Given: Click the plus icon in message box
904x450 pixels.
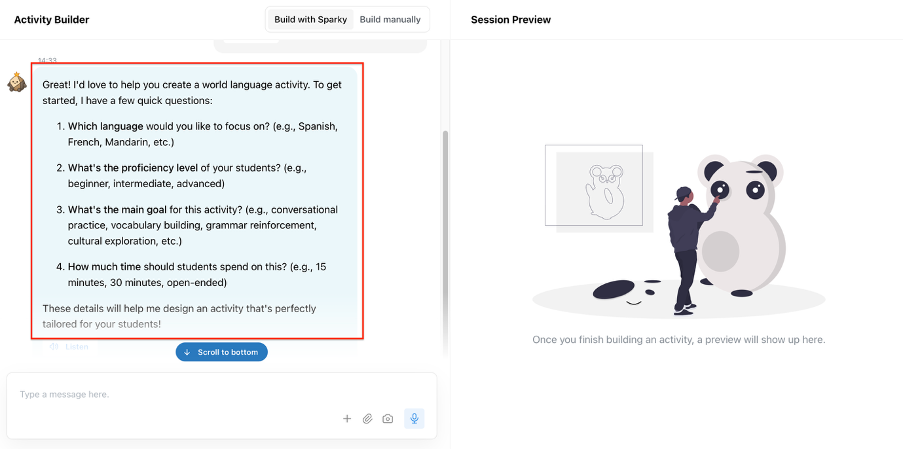Looking at the screenshot, I should (347, 419).
